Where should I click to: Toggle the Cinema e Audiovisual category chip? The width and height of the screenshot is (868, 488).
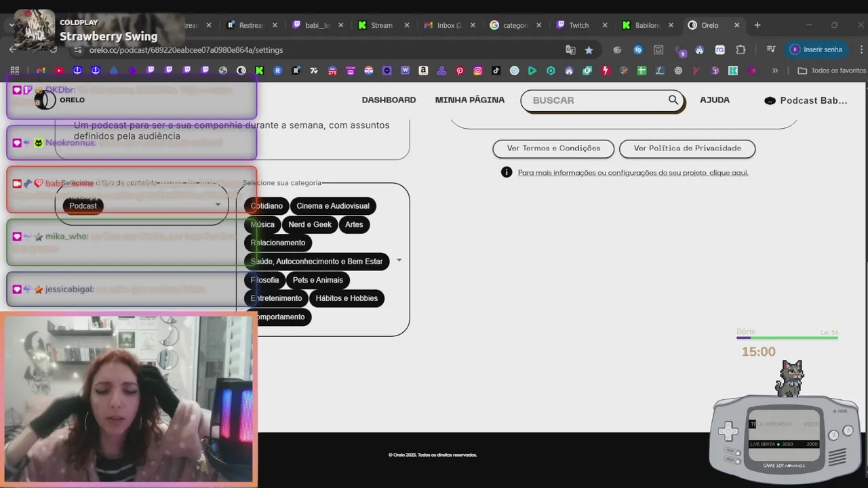(333, 206)
